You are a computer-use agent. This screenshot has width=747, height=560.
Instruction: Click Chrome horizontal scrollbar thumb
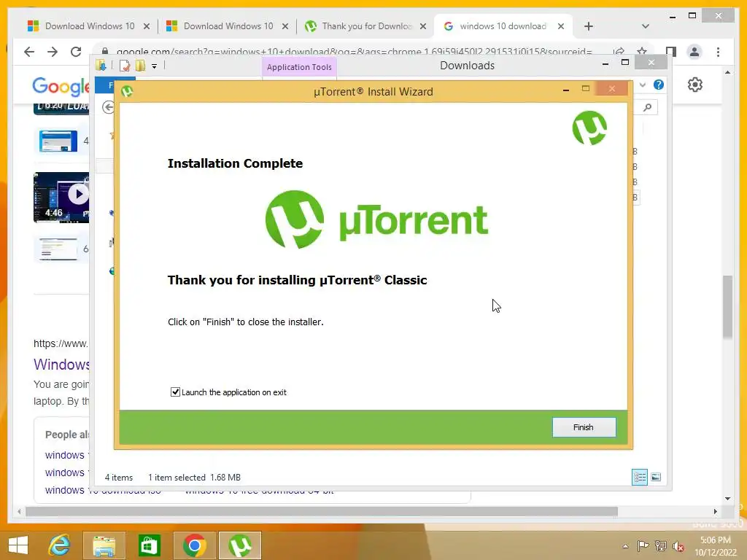coord(322,511)
